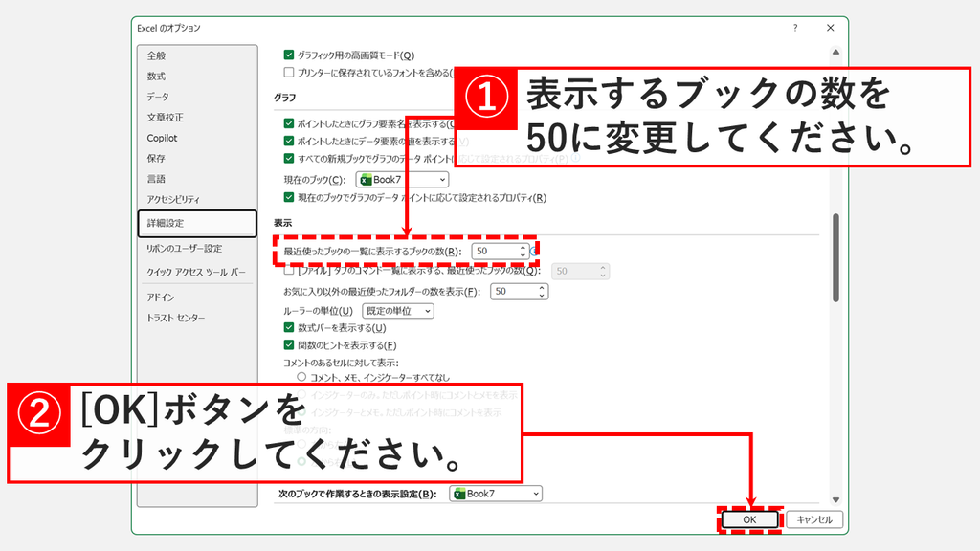Viewport: 980px width, 551px height.
Task: Click the OK button
Action: pyautogui.click(x=750, y=519)
